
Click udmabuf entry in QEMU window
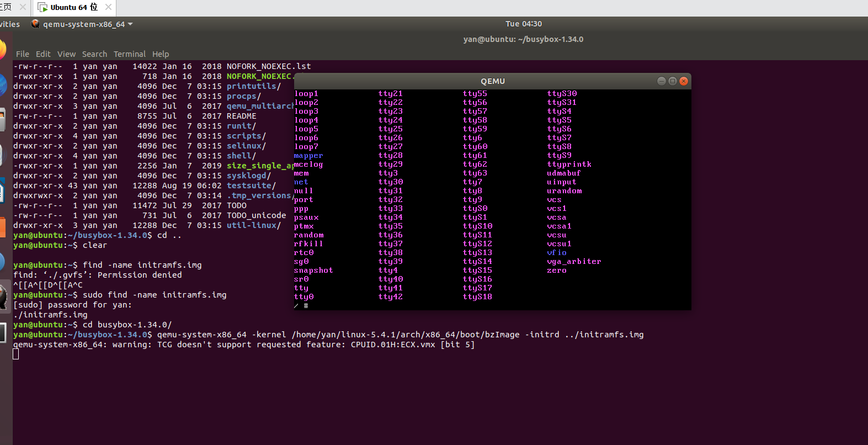coord(564,173)
